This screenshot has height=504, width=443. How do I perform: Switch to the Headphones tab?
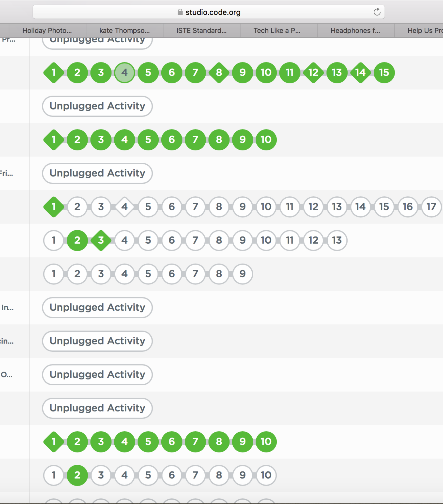click(x=355, y=31)
